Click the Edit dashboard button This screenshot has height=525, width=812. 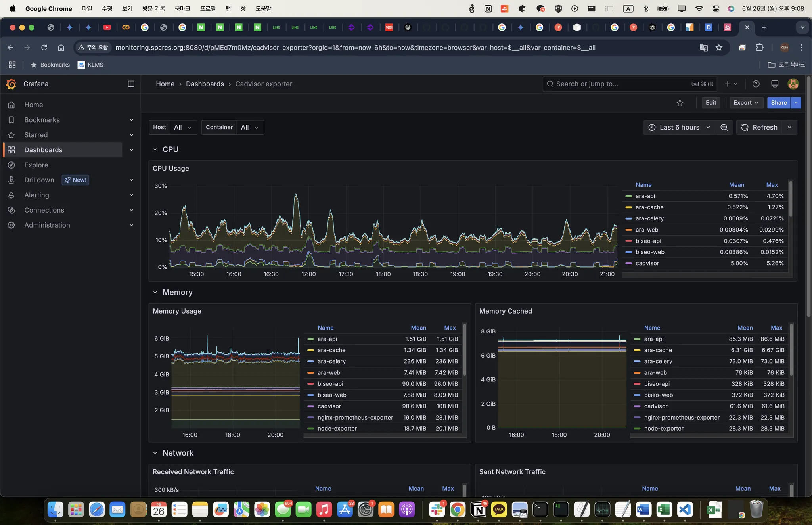[x=710, y=103]
